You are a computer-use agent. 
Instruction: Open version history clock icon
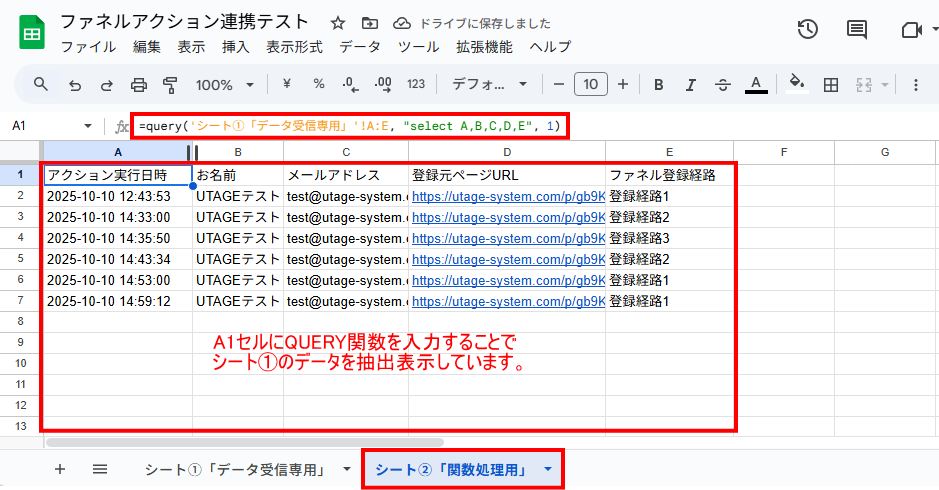(x=808, y=30)
